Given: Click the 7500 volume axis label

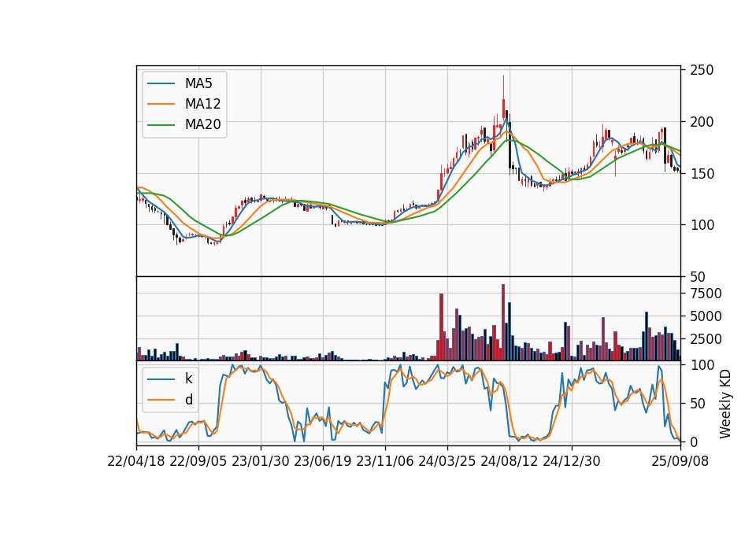Looking at the screenshot, I should [706, 294].
